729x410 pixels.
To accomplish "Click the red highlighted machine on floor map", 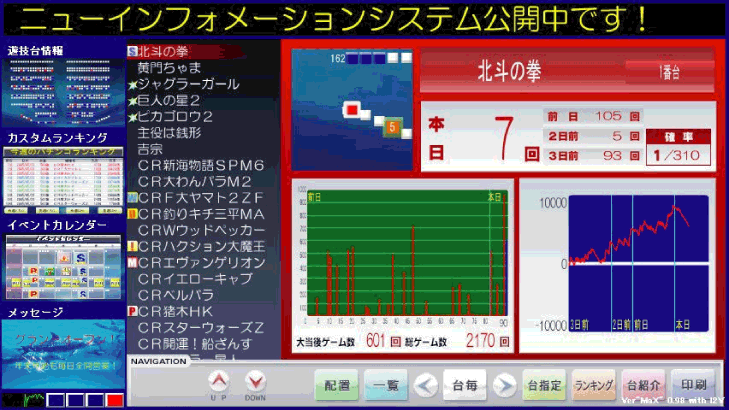I will pyautogui.click(x=352, y=110).
